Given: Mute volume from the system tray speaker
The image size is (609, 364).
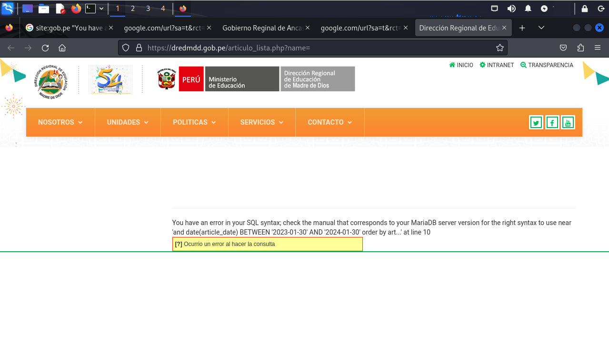Looking at the screenshot, I should point(511,9).
